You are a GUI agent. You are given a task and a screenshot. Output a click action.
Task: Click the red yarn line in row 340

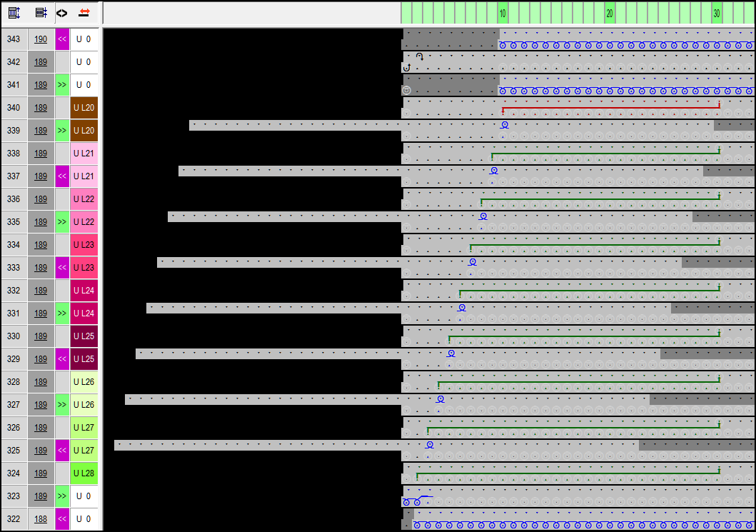point(610,108)
